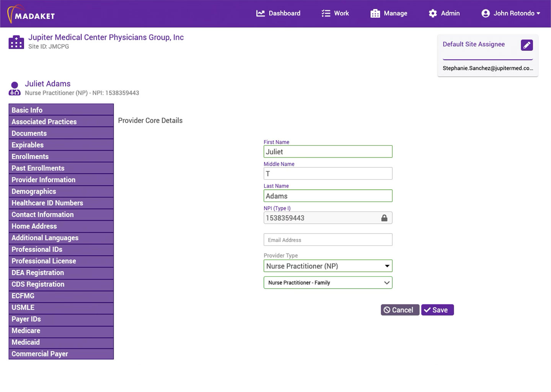551x392 pixels.
Task: Open the John Rotondo dropdown arrow
Action: (538, 13)
